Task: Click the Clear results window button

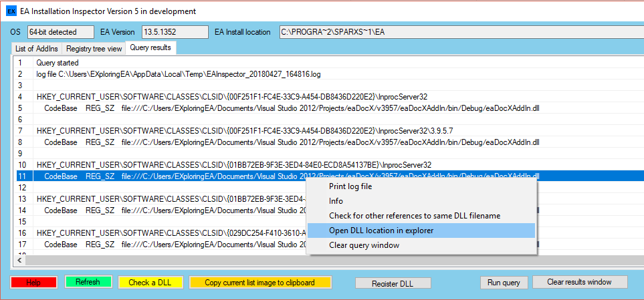Action: (x=579, y=282)
